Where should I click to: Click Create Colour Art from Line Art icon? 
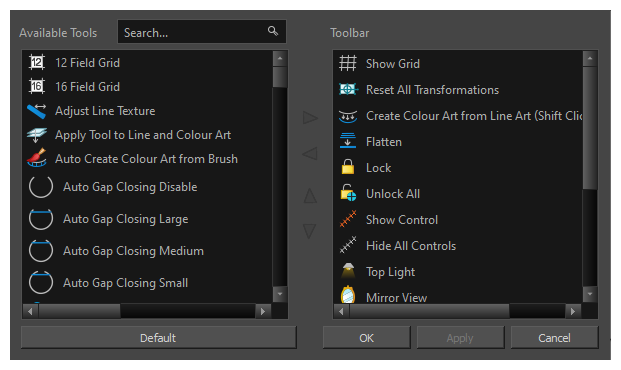pos(348,116)
